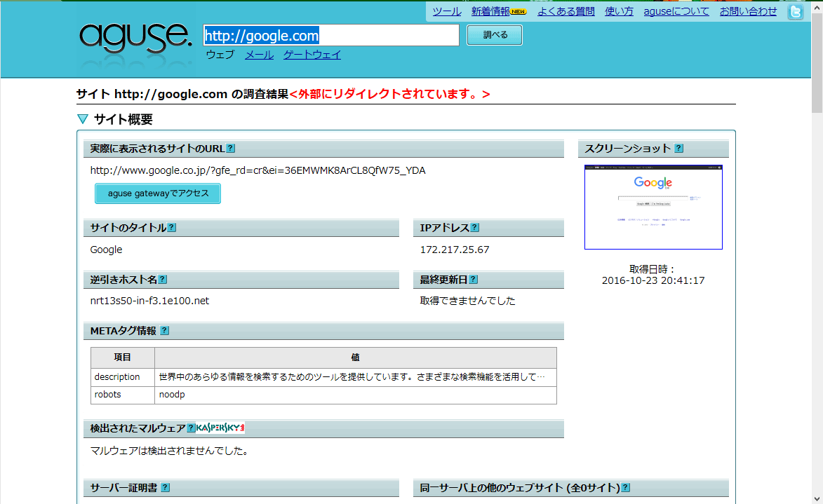The height and width of the screenshot is (504, 823).
Task: Click the scrollbar down arrow
Action: pos(817,499)
